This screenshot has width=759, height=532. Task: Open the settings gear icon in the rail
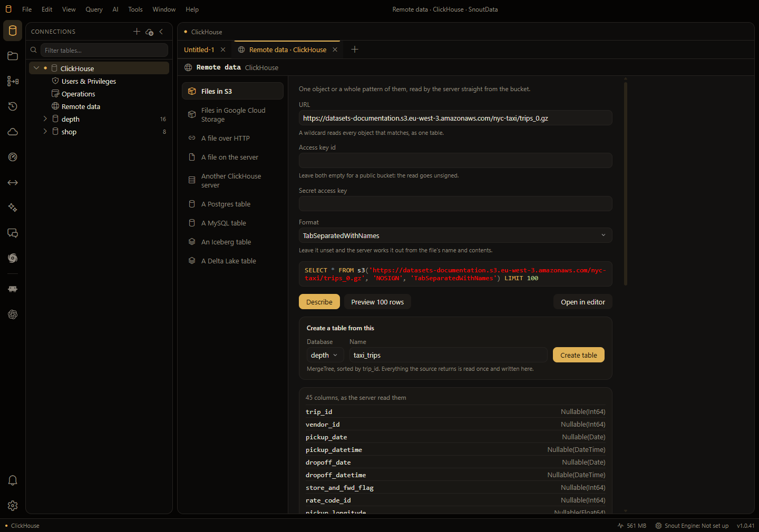tap(13, 506)
